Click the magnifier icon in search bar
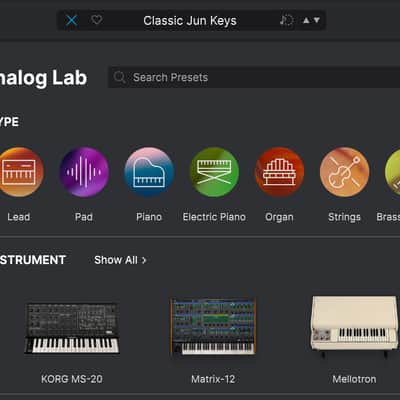 pos(119,77)
